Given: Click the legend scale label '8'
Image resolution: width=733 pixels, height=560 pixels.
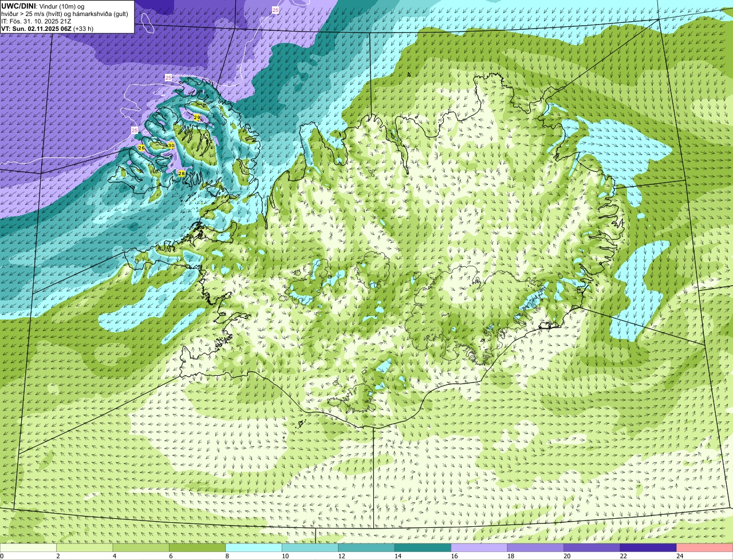Looking at the screenshot, I should (227, 555).
